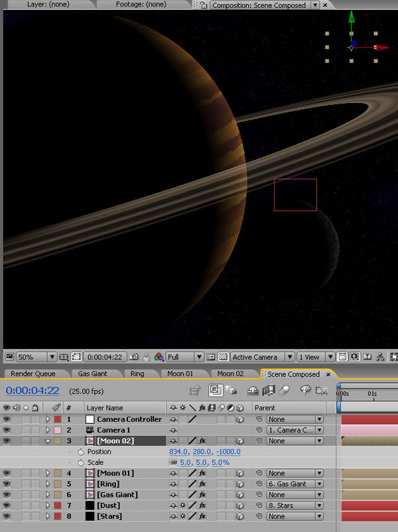
Task: Open Parent dropdown for Dust layer
Action: pos(295,505)
